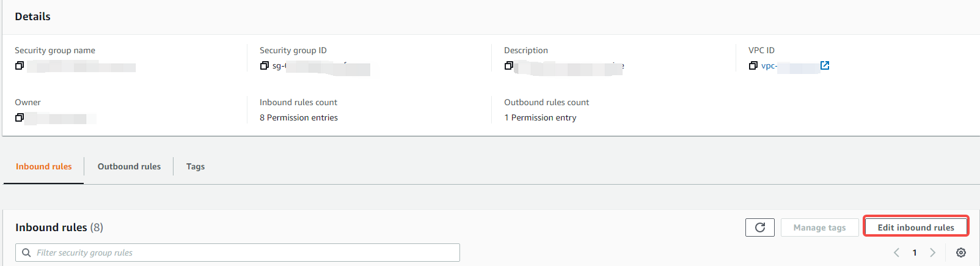Select page number 1 in pagination
This screenshot has height=266, width=980.
pyautogui.click(x=915, y=253)
